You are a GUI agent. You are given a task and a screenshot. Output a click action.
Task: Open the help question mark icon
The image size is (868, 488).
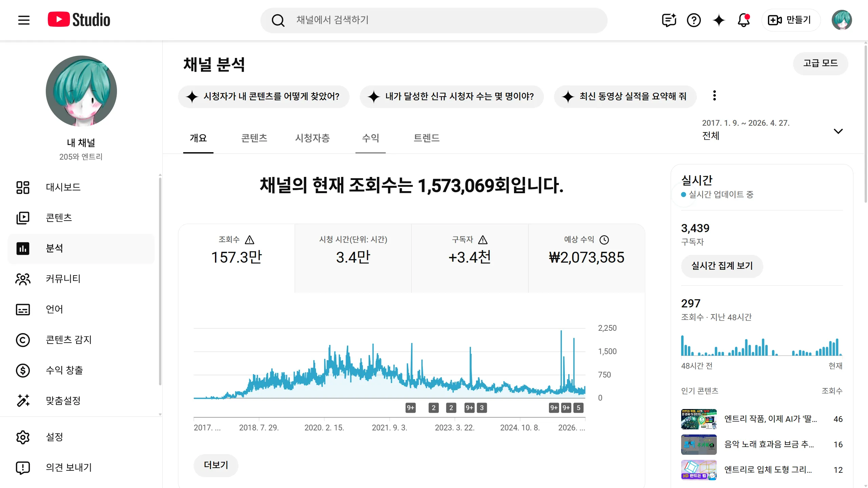(694, 20)
